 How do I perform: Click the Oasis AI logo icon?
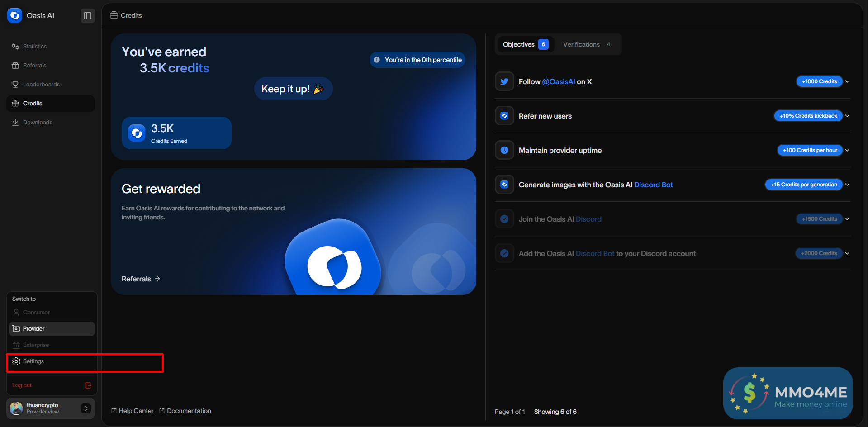14,15
